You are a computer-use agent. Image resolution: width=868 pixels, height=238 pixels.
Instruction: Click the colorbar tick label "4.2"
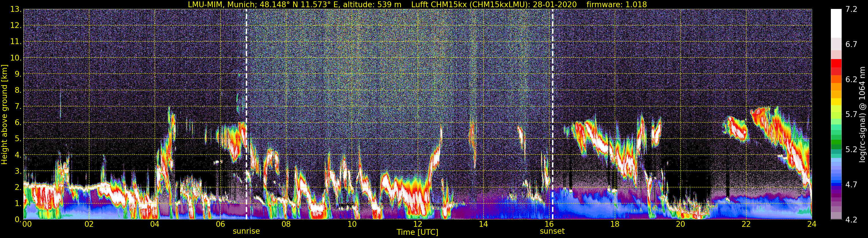(x=851, y=220)
